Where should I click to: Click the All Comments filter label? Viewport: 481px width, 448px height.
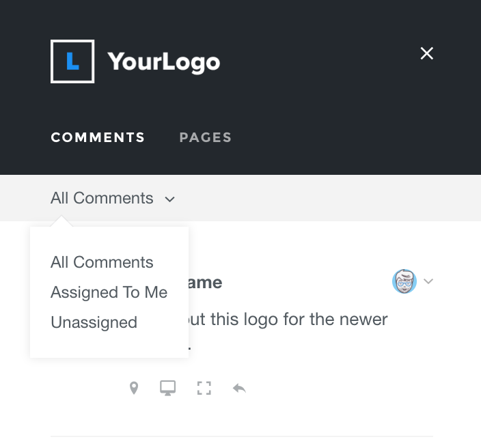(x=102, y=198)
